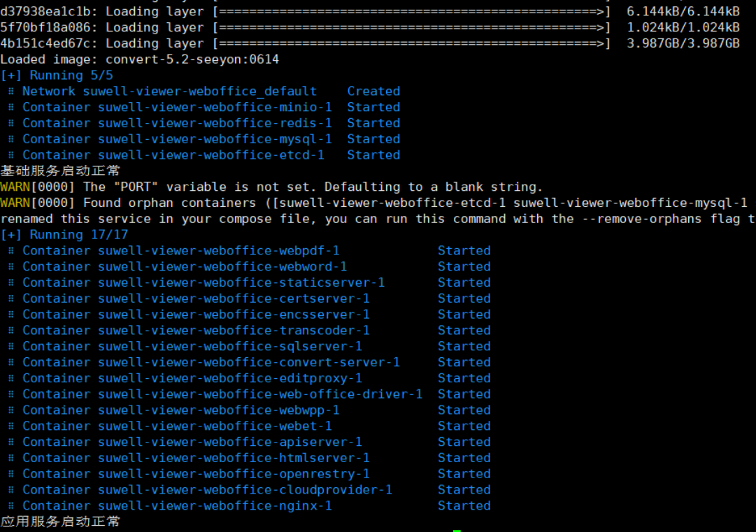Click the weboffice-convert-server-1 container name
Image resolution: width=756 pixels, height=532 pixels.
(248, 363)
